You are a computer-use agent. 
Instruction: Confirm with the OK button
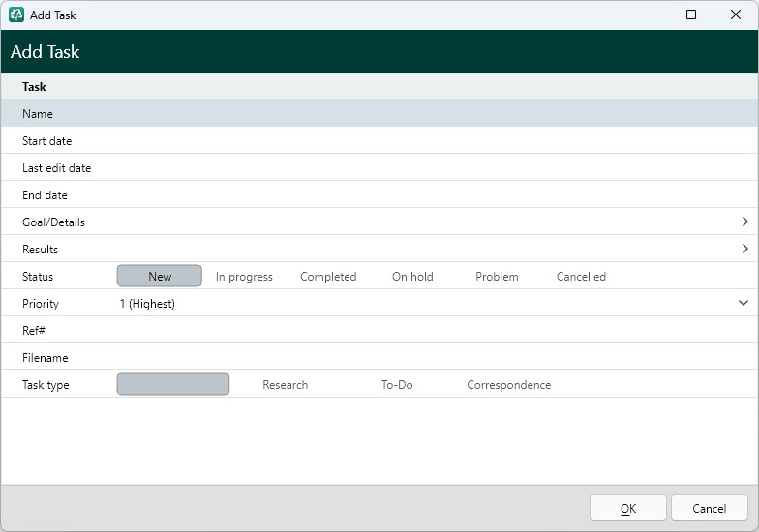click(627, 509)
